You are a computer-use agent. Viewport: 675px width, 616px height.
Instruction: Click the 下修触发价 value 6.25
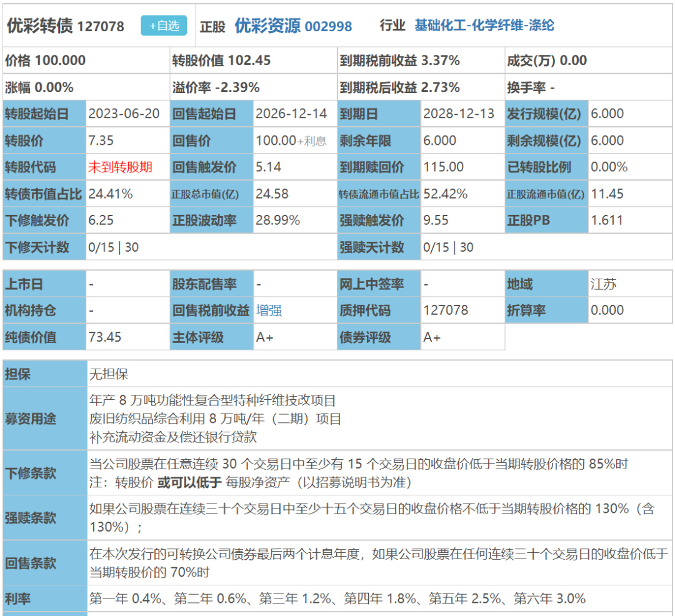pyautogui.click(x=101, y=221)
